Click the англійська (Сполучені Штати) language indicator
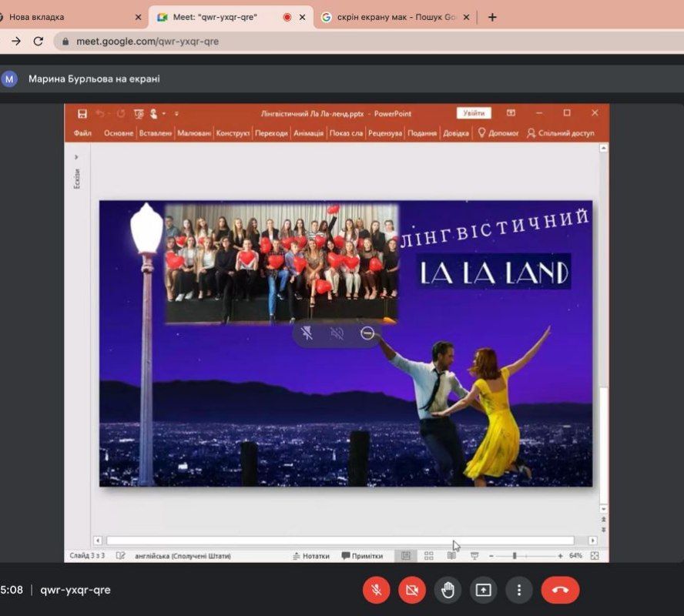 183,556
